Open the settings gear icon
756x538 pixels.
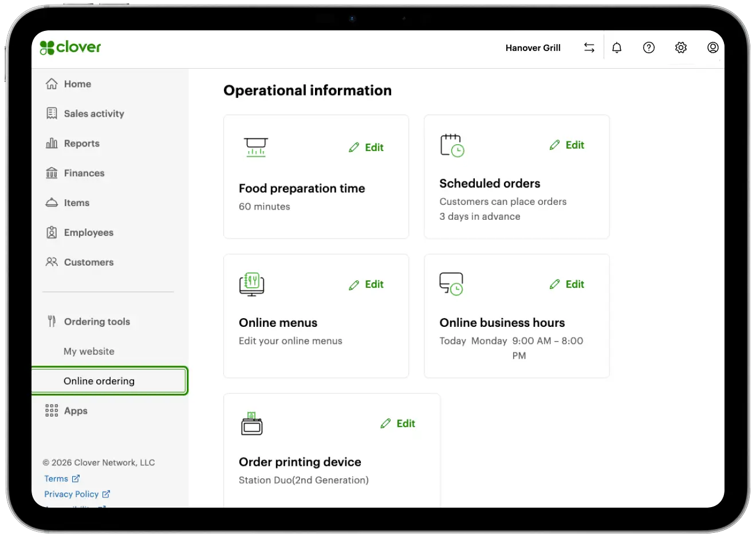[680, 48]
